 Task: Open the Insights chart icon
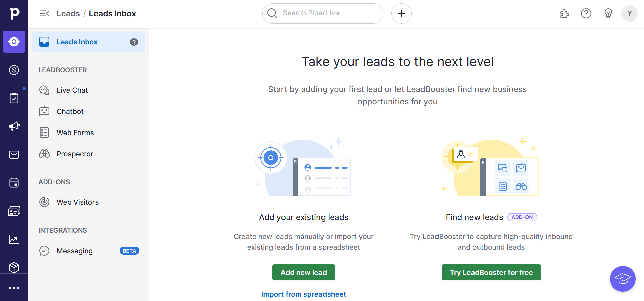pyautogui.click(x=14, y=239)
